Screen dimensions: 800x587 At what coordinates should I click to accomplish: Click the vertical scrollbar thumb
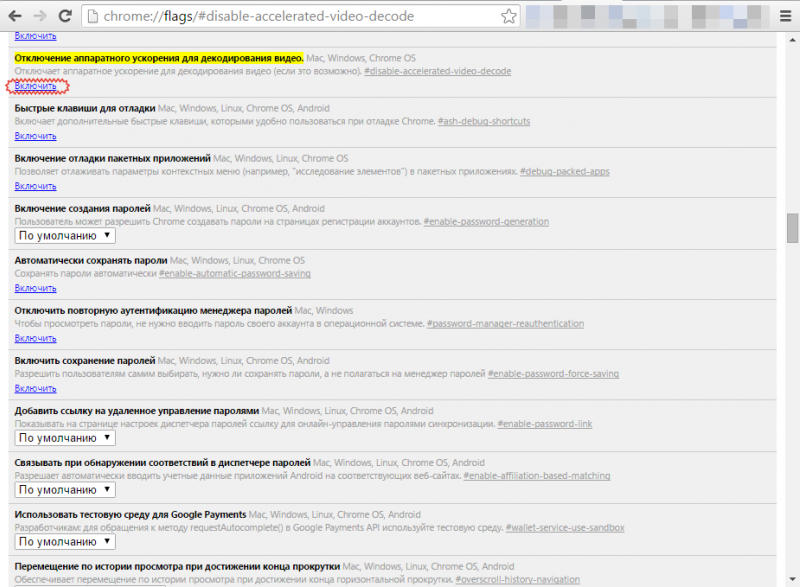click(792, 228)
